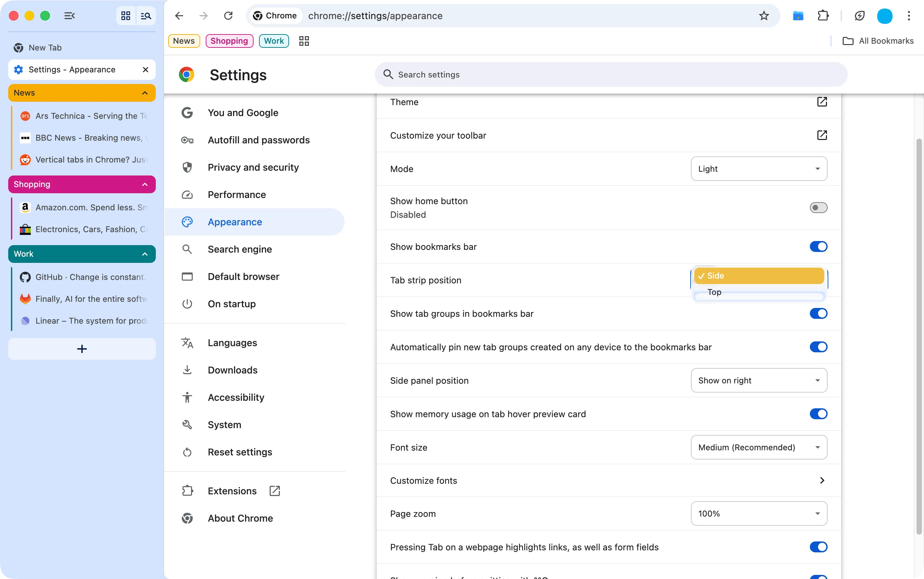The height and width of the screenshot is (579, 924).
Task: Enable the Show home button
Action: pyautogui.click(x=818, y=208)
